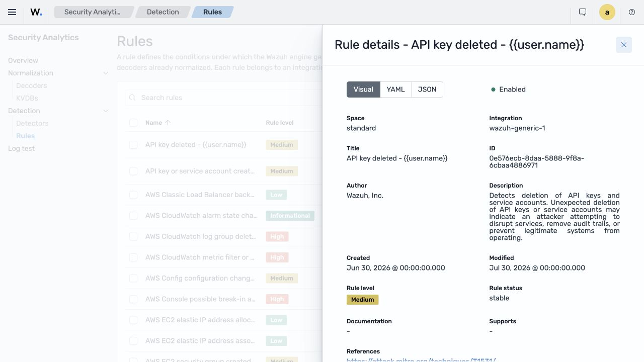Click the rule description paragraph

(554, 217)
